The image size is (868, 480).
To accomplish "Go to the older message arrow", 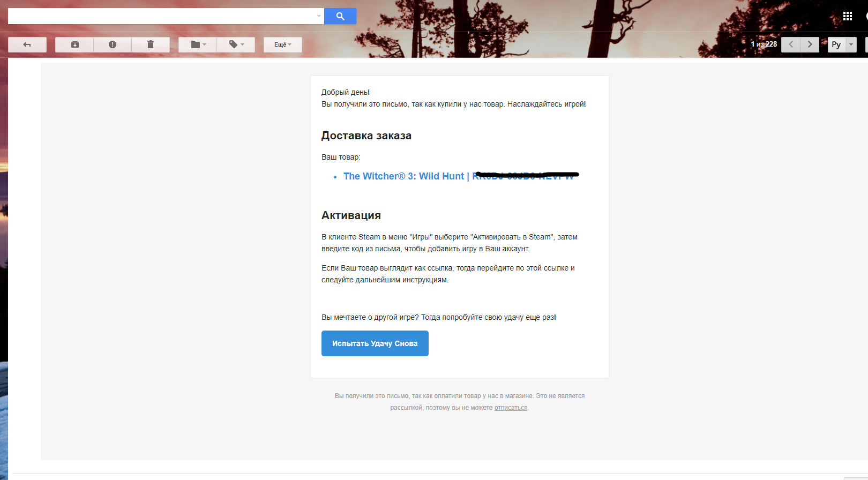I will [810, 44].
